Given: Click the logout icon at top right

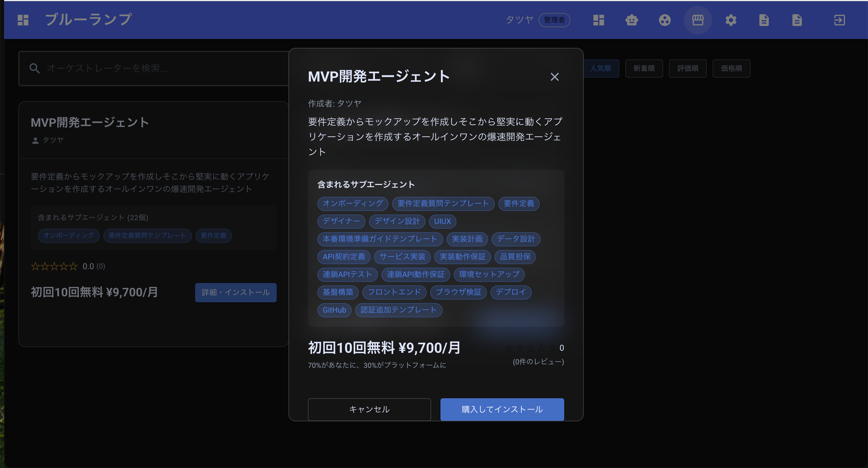Looking at the screenshot, I should [839, 20].
